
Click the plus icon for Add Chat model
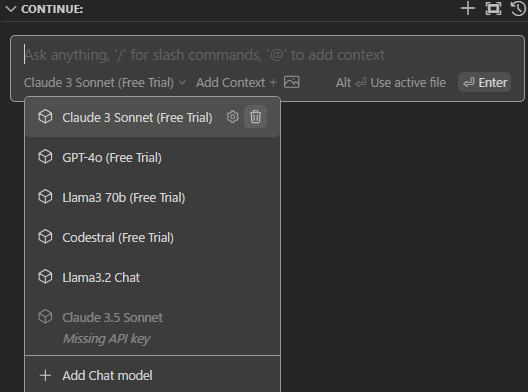click(x=45, y=375)
